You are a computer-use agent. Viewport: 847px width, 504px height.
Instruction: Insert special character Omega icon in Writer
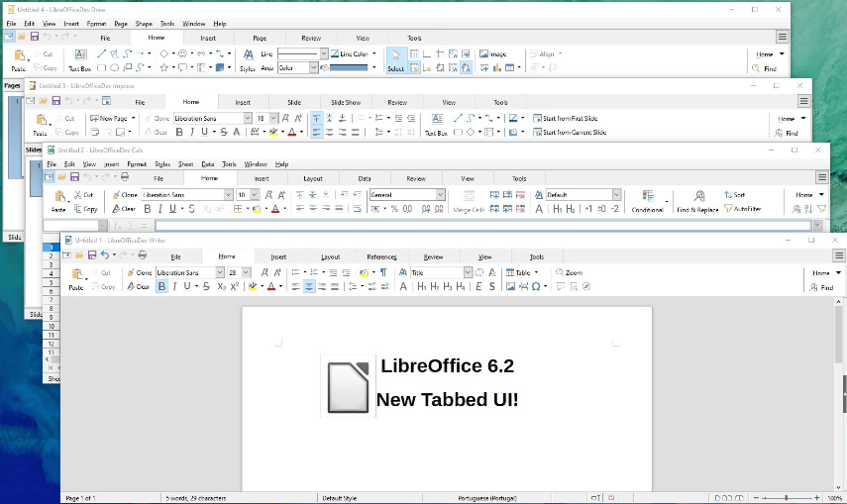536,287
